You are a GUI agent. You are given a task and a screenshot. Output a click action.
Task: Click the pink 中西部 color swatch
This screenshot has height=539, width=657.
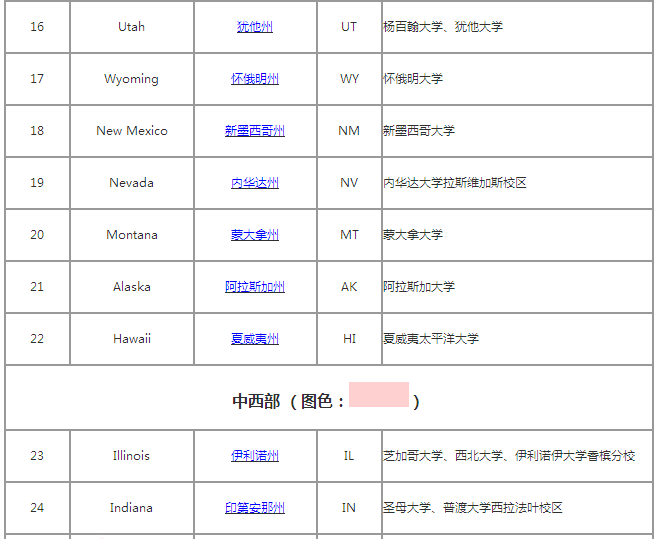click(378, 395)
